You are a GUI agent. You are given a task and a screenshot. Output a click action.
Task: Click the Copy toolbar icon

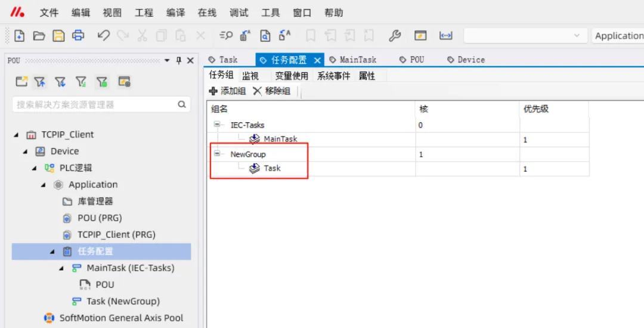point(162,36)
